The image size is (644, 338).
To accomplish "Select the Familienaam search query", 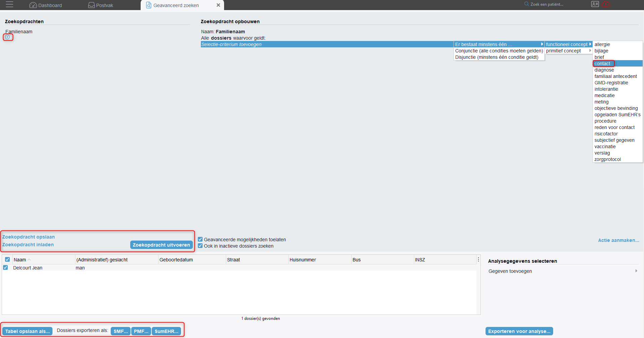I will pyautogui.click(x=19, y=32).
